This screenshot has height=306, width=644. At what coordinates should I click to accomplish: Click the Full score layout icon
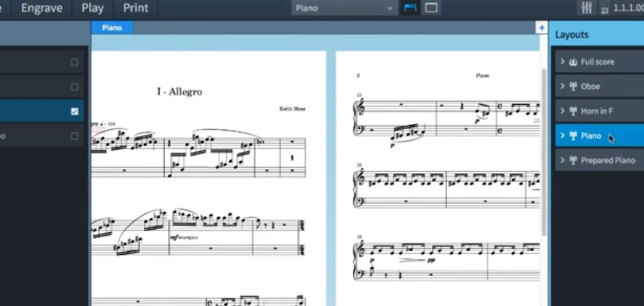point(574,62)
